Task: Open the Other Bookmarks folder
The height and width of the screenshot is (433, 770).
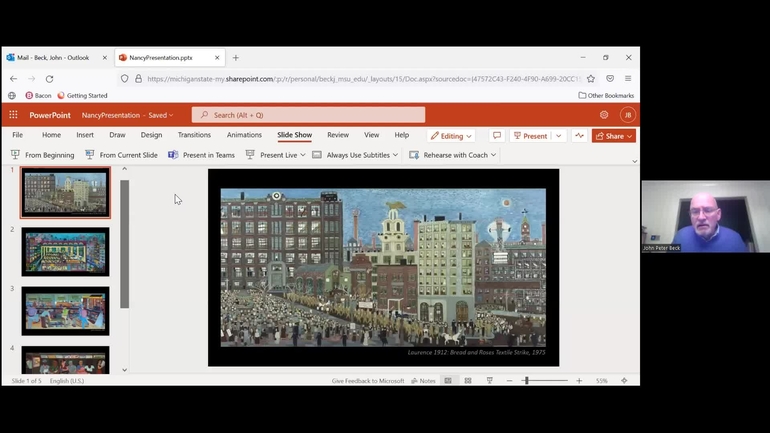Action: coord(606,96)
